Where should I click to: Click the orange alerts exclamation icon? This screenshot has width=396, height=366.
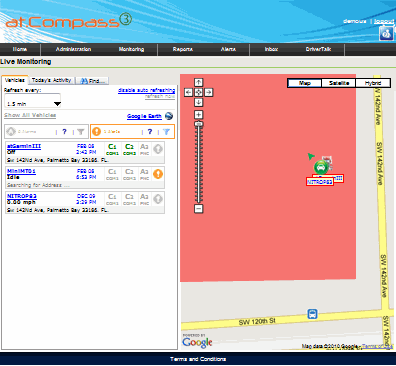(x=96, y=131)
